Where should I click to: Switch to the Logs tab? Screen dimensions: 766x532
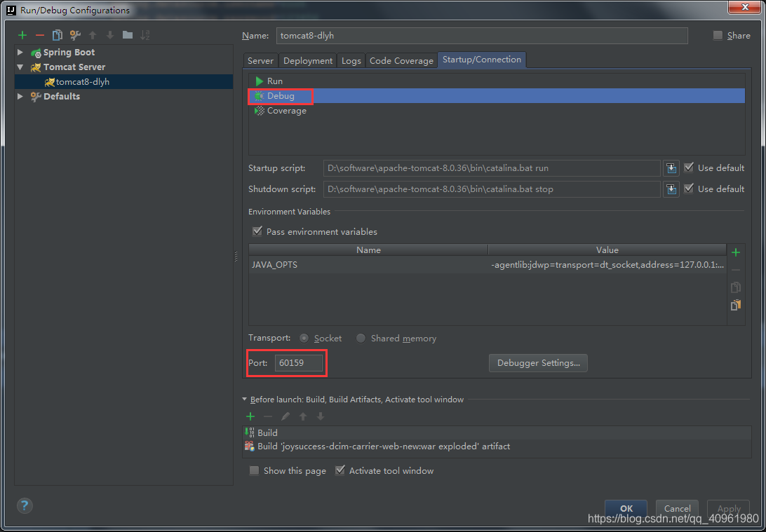click(x=351, y=60)
